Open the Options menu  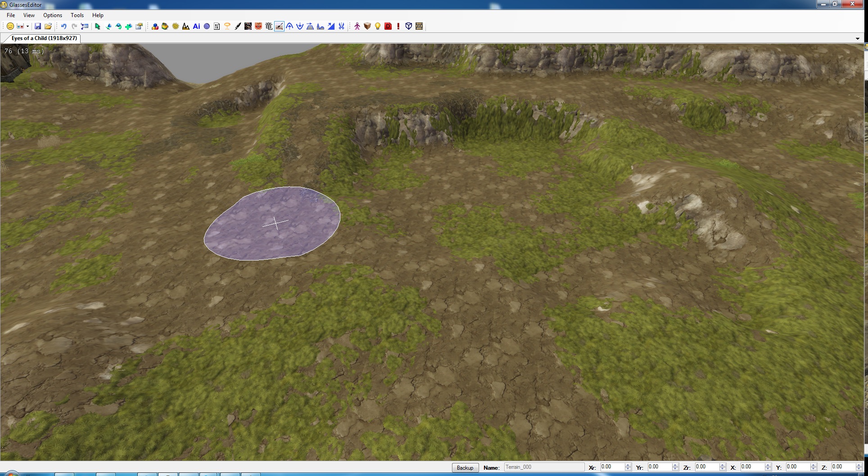tap(53, 15)
